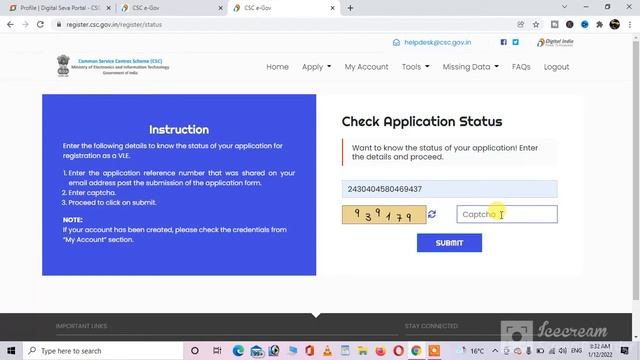The image size is (640, 360).
Task: Expand the Apply dropdown menu
Action: (x=316, y=67)
